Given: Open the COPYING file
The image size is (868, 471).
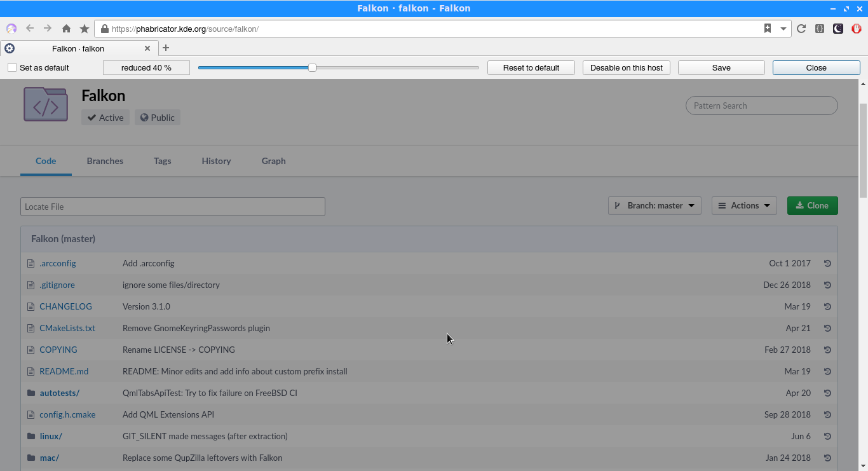Looking at the screenshot, I should pyautogui.click(x=58, y=350).
